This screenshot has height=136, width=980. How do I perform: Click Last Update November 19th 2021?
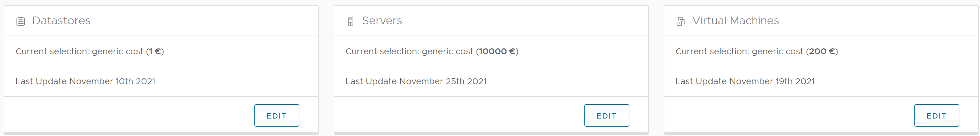click(745, 81)
